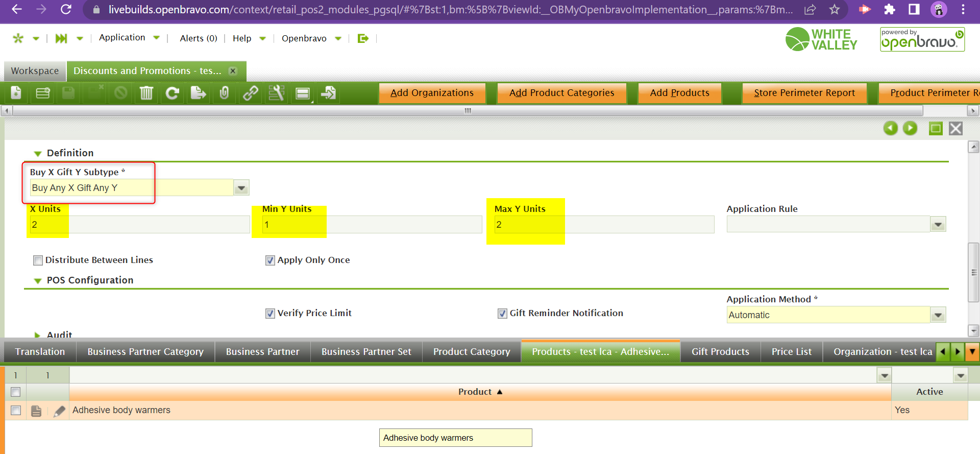This screenshot has height=454, width=980.
Task: Sort the grid by the Product column header
Action: point(480,392)
